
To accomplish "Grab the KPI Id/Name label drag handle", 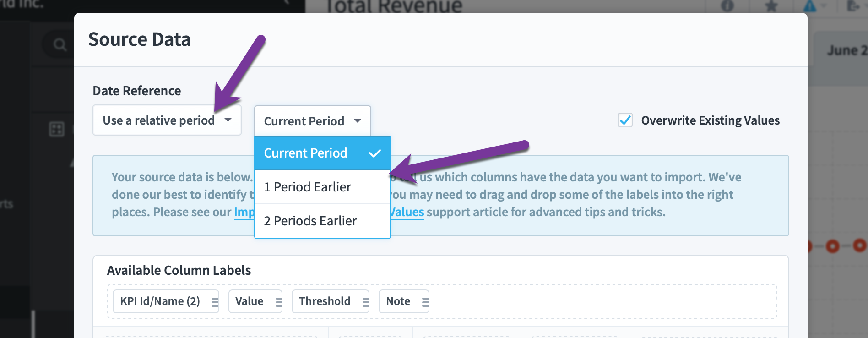I will (x=215, y=302).
